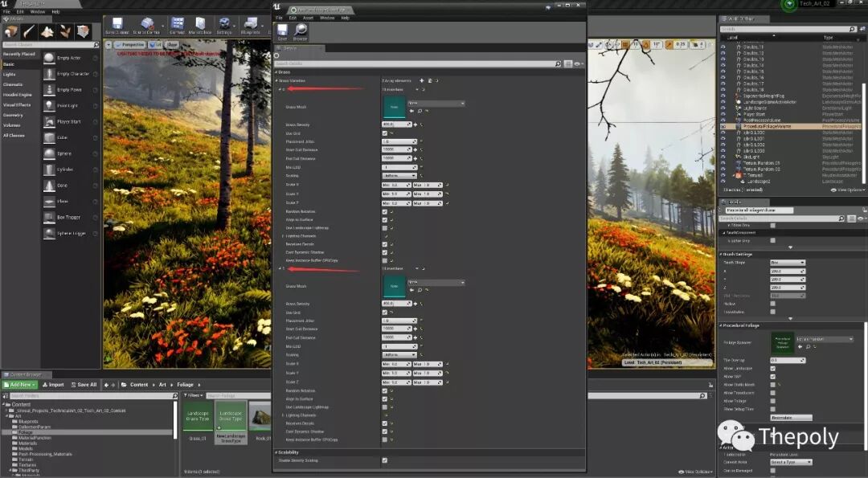Open Scaling dropdown for variety 1
868x478 pixels.
click(x=399, y=355)
